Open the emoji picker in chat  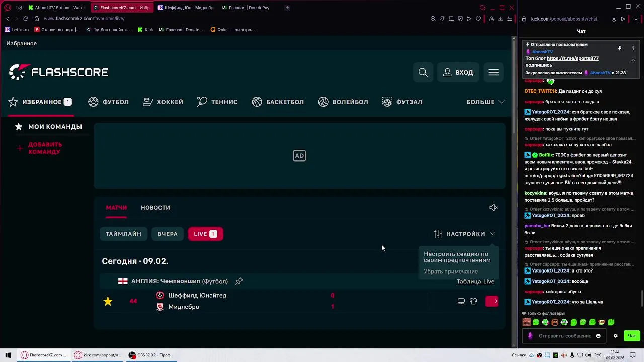[598, 336]
